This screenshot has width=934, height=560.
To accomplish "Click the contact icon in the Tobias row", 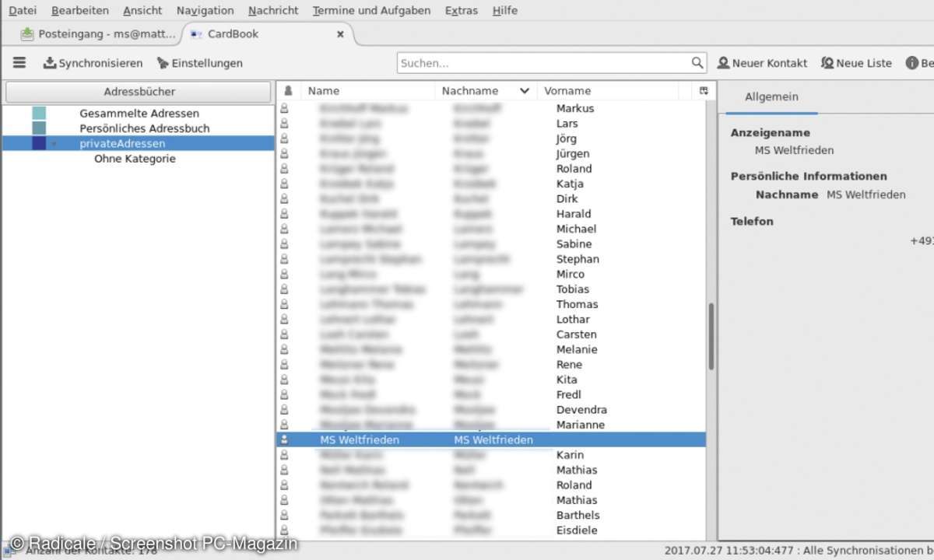I will (285, 289).
